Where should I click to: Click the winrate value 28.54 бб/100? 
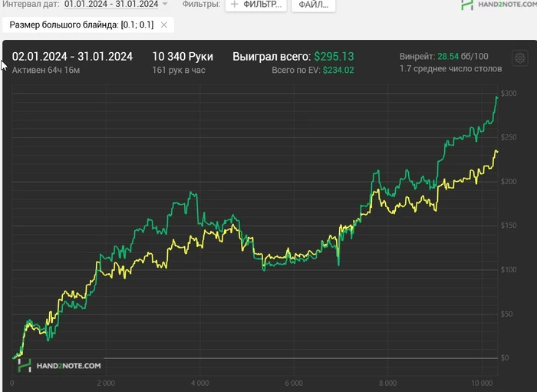coord(463,57)
